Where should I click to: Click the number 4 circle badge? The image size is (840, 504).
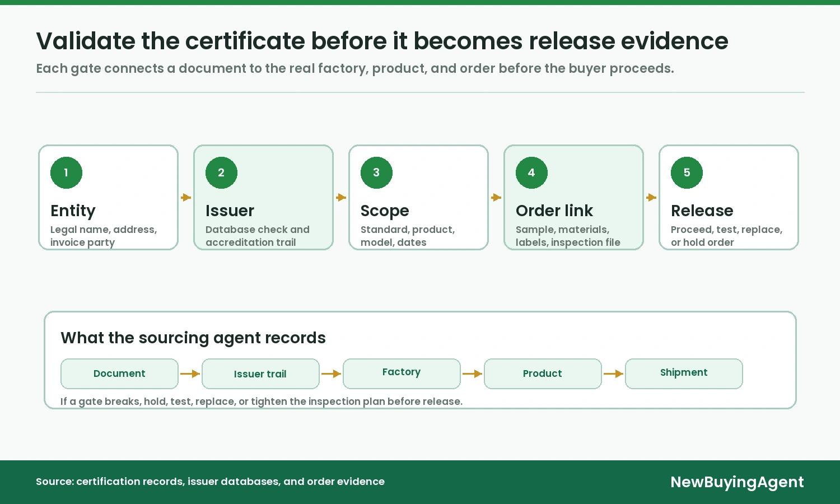[531, 172]
